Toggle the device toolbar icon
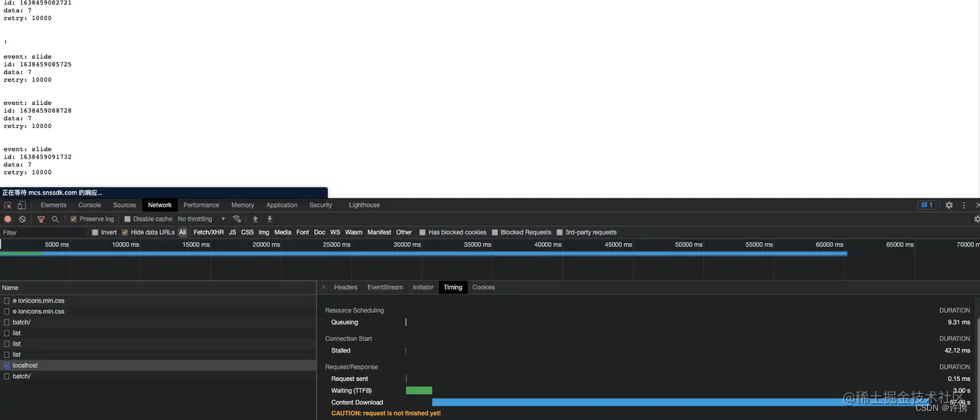The image size is (980, 420). (21, 205)
